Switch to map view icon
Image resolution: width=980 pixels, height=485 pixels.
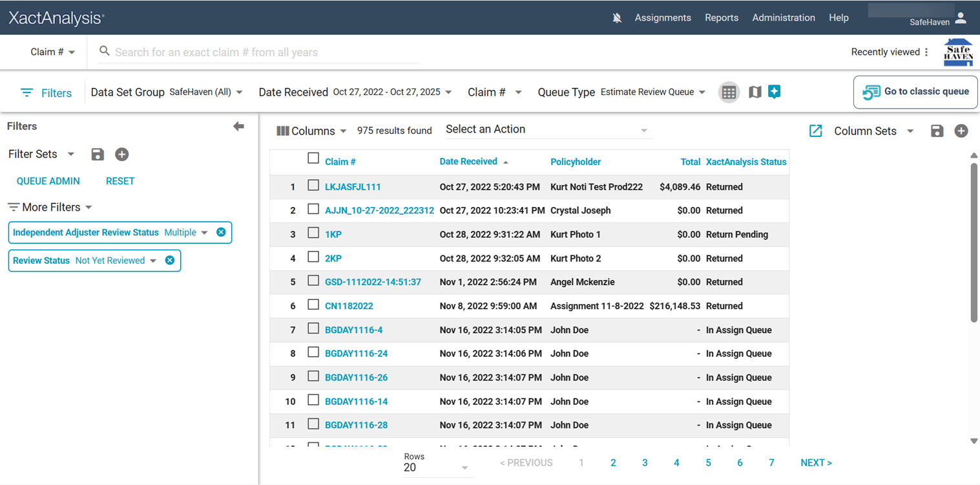[x=755, y=92]
